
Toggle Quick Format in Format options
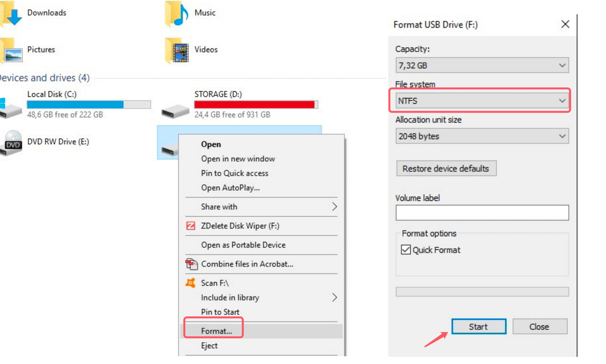point(406,250)
